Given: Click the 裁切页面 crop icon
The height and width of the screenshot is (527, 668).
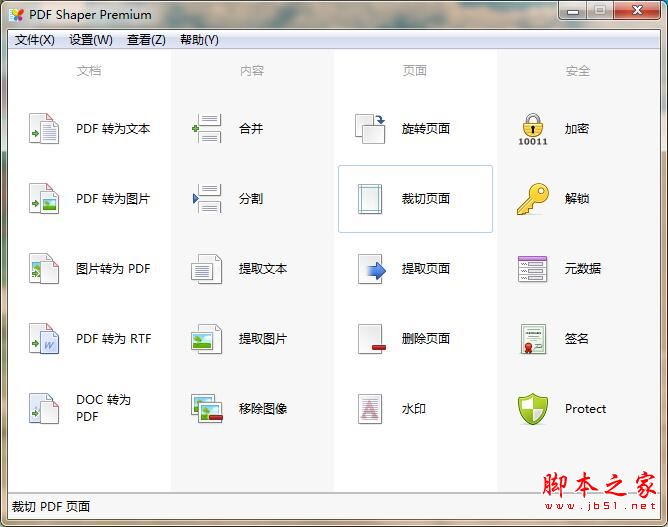Looking at the screenshot, I should [x=370, y=199].
